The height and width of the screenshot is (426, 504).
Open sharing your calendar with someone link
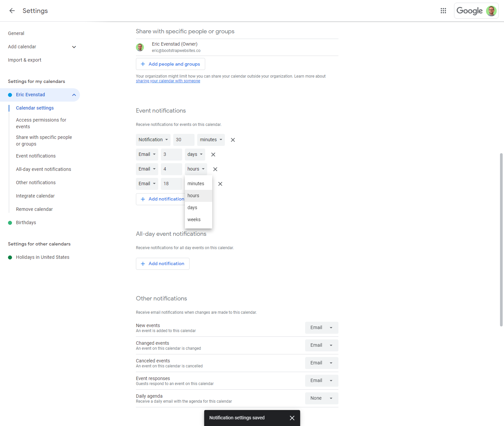coord(168,81)
